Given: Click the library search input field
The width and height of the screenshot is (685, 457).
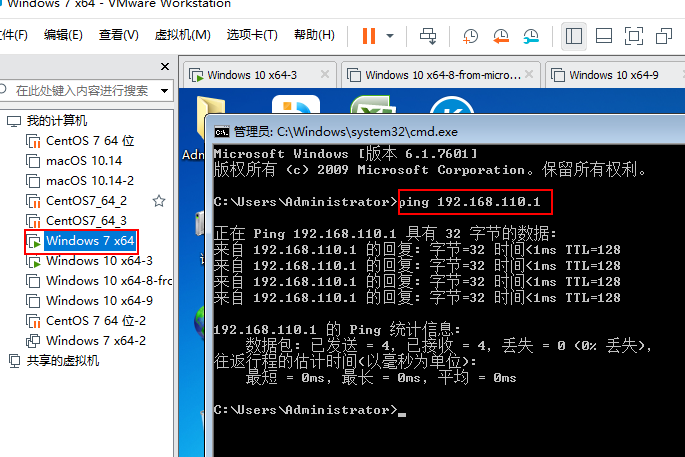Looking at the screenshot, I should (82, 91).
